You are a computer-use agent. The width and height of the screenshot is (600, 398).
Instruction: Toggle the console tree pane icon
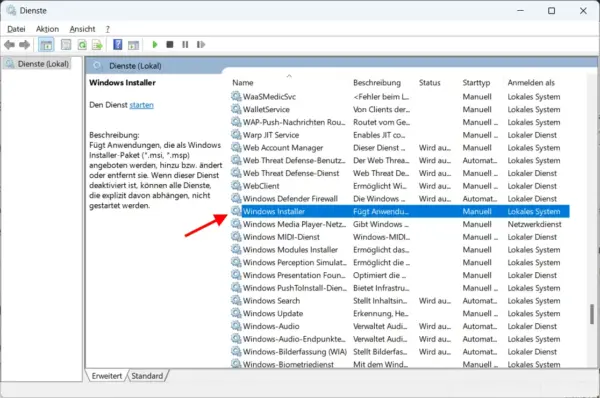(46, 45)
